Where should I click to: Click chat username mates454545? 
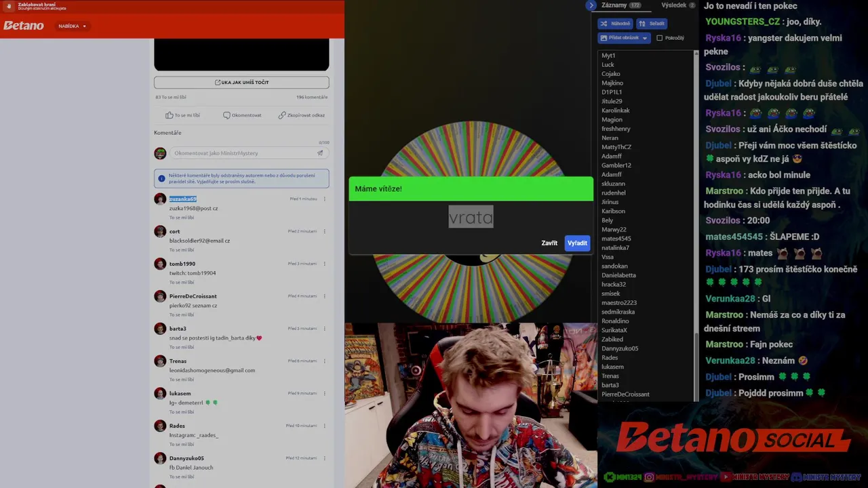coord(734,237)
